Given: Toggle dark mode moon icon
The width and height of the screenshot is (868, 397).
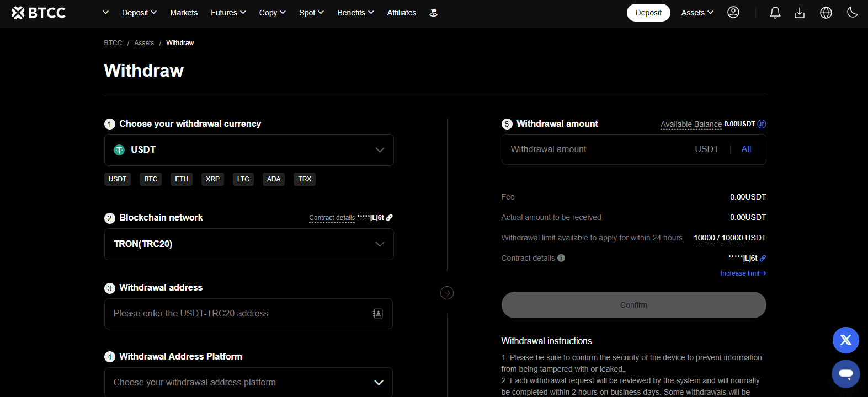Looking at the screenshot, I should coord(853,12).
